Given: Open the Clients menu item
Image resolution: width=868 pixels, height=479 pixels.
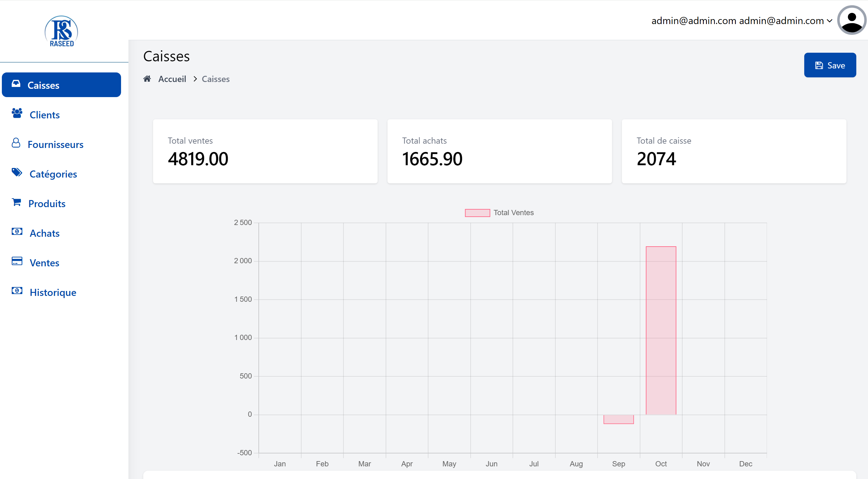Looking at the screenshot, I should coord(44,115).
